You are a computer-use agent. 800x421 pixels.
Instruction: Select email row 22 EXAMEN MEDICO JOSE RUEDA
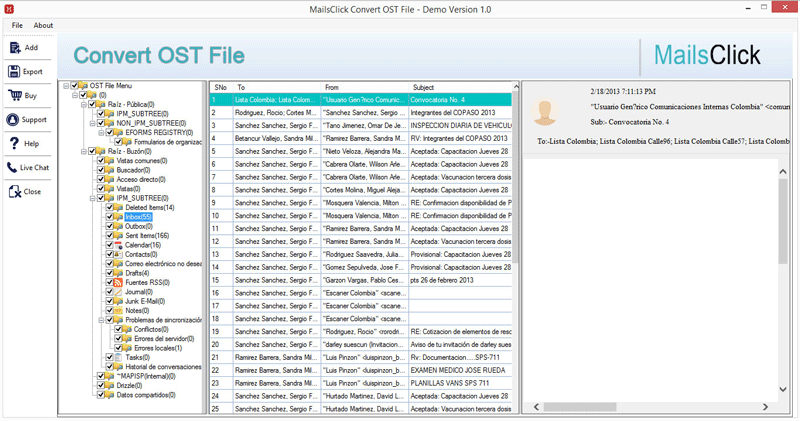(361, 370)
